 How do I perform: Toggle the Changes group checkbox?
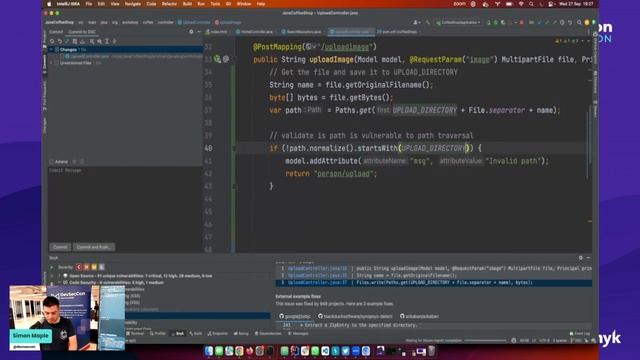point(57,49)
